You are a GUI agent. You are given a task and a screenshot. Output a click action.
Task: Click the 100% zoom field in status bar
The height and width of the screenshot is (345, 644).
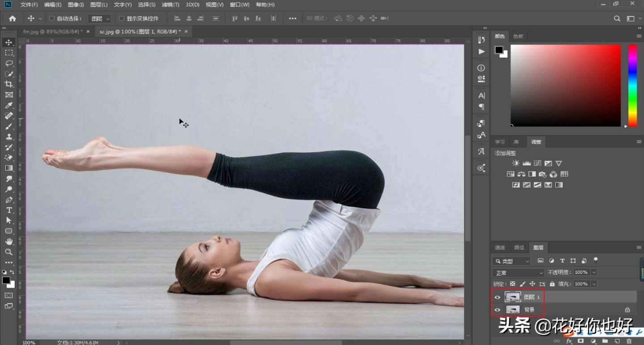(x=29, y=342)
